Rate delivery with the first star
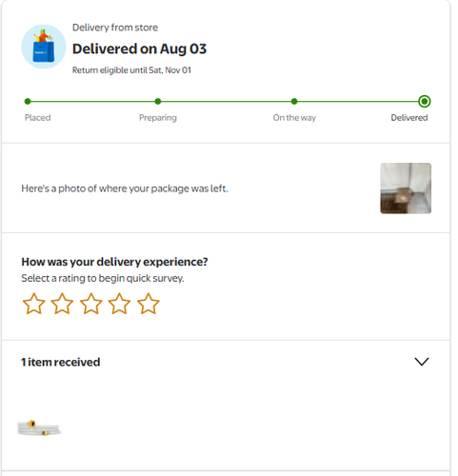This screenshot has height=476, width=458. point(33,304)
